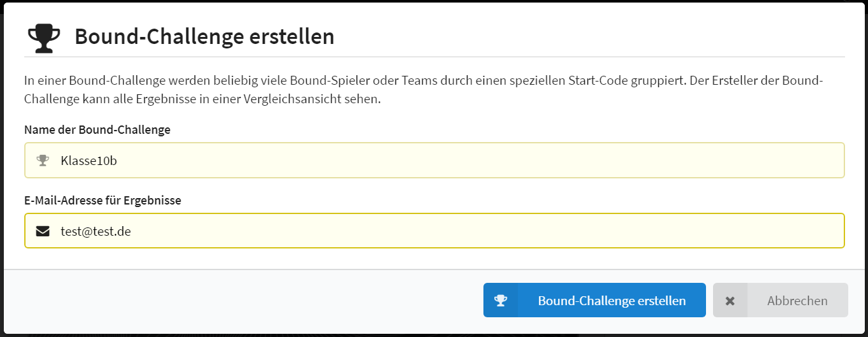
Task: Click the Bound-Challenge erstellen button
Action: 594,300
